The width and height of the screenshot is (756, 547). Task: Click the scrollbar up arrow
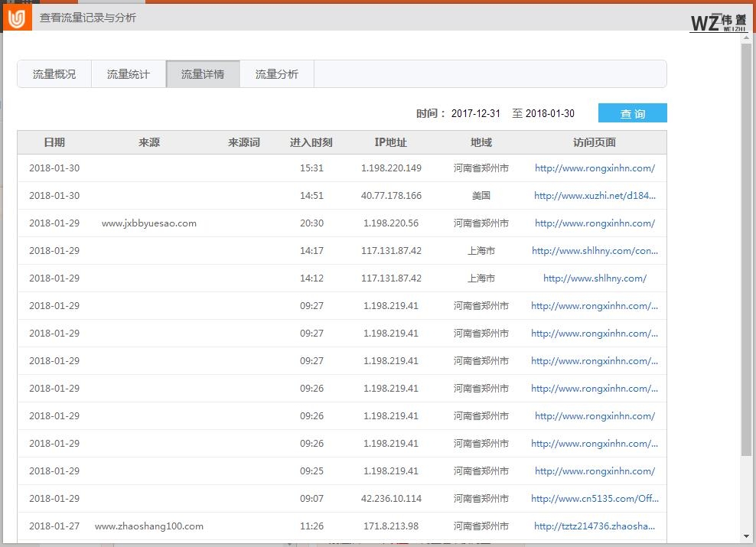click(747, 37)
